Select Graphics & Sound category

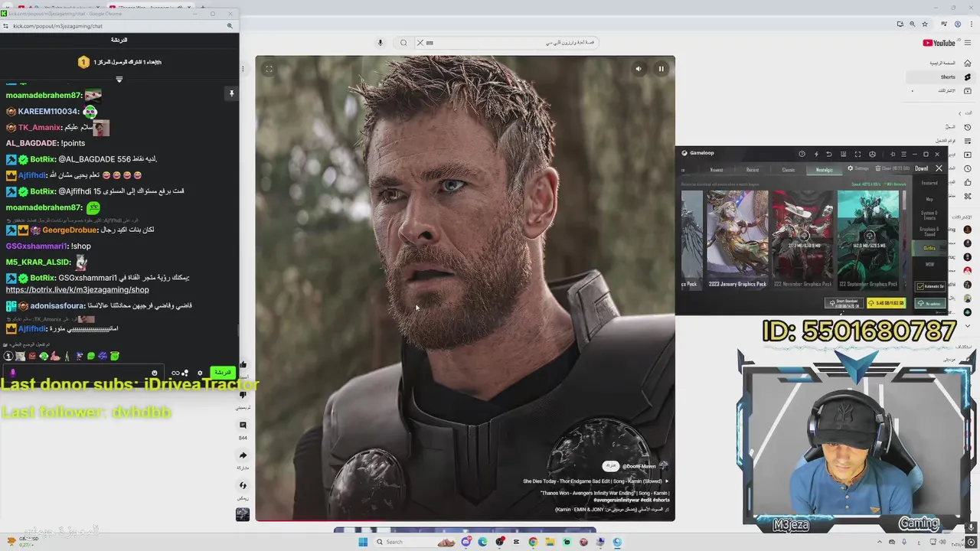[x=929, y=232]
